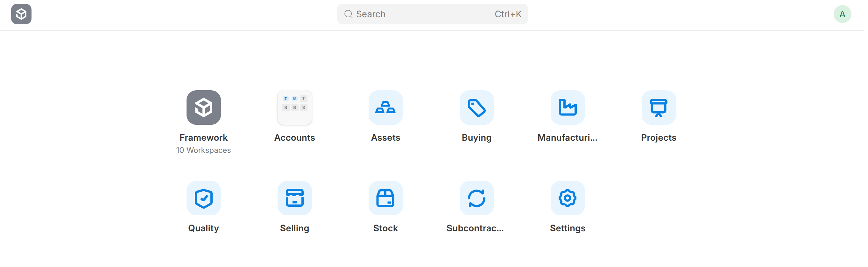Click the Framework label text
Viewport: 868px width, 267px height.
[x=203, y=138]
